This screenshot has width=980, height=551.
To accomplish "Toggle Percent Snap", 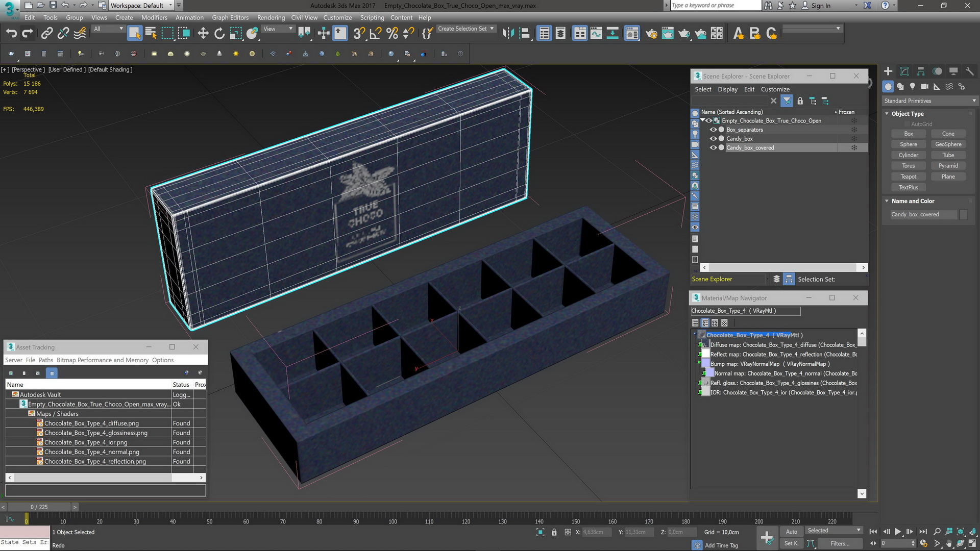I will click(x=392, y=34).
